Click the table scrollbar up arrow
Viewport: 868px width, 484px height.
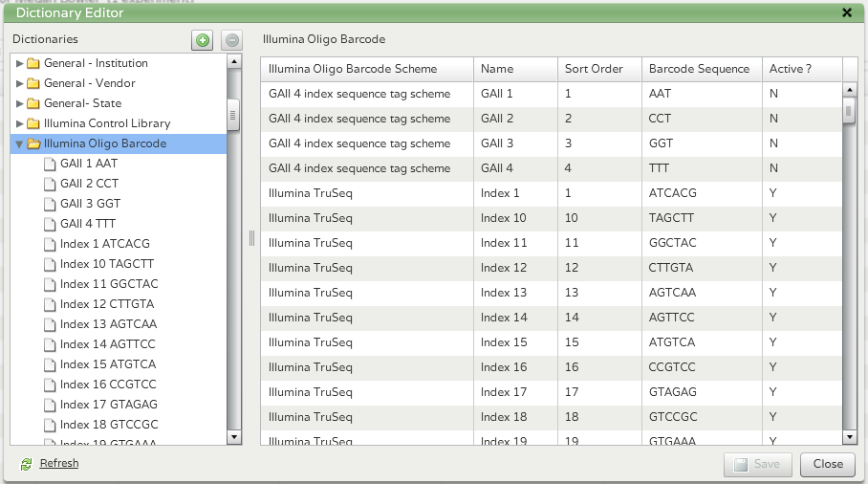click(x=850, y=90)
